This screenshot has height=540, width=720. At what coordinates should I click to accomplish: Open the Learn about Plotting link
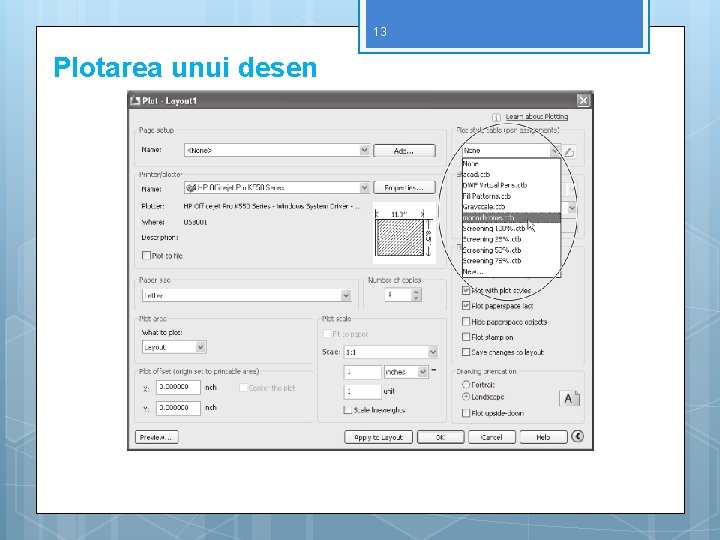[537, 117]
